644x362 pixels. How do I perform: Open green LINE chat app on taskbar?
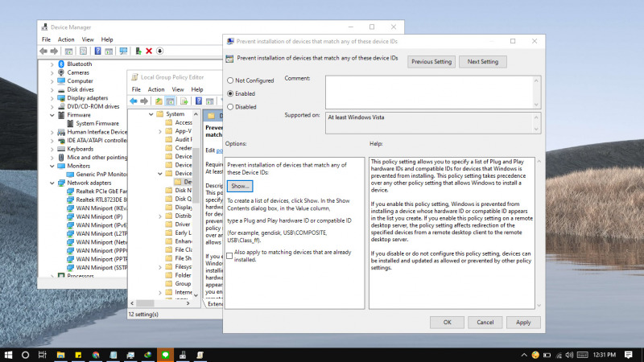[x=165, y=355]
